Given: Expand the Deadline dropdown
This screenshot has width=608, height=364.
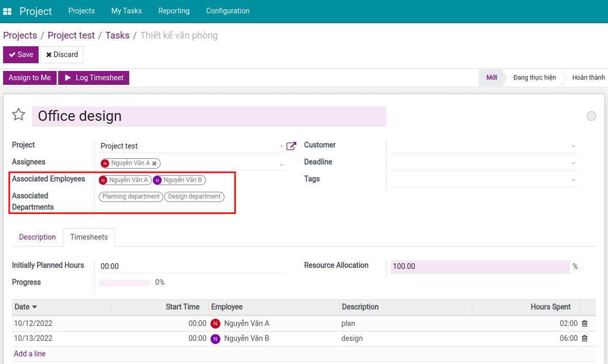Looking at the screenshot, I should pos(573,163).
